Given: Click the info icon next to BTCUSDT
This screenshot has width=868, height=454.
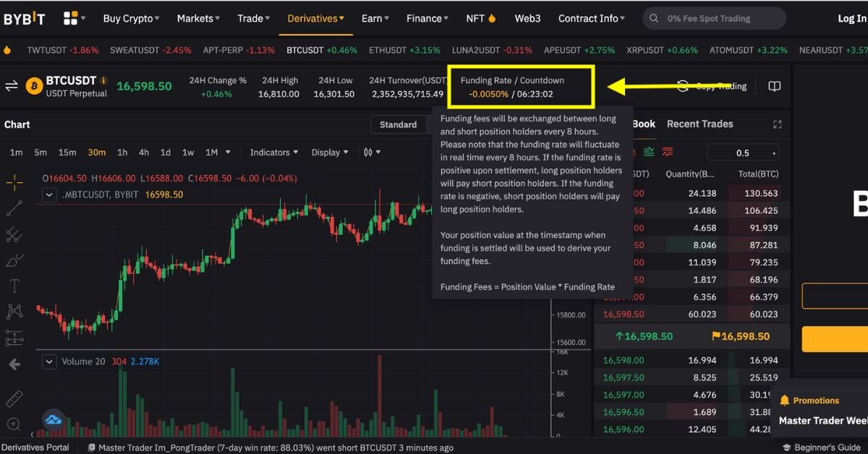Looking at the screenshot, I should tap(104, 80).
